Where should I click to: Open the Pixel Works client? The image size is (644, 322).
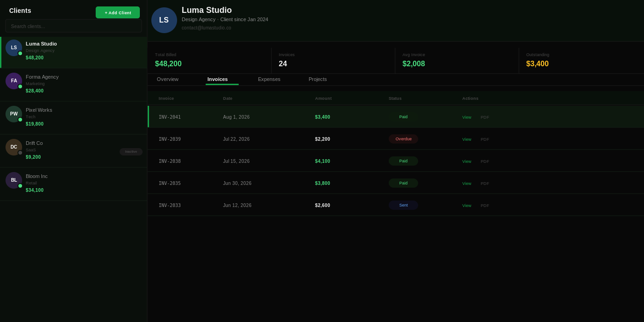pyautogui.click(x=74, y=119)
